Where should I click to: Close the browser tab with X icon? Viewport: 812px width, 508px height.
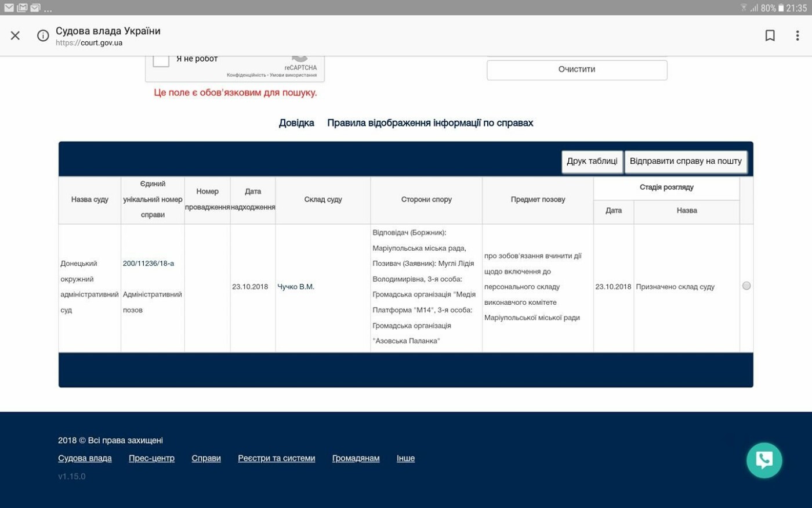(15, 35)
